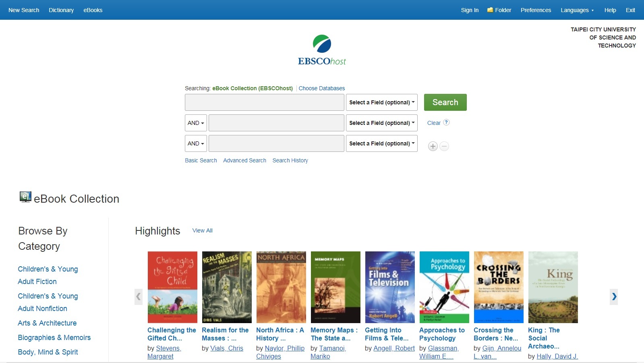Focus the third search term field
Viewport: 644px width, 363px height.
pyautogui.click(x=276, y=143)
